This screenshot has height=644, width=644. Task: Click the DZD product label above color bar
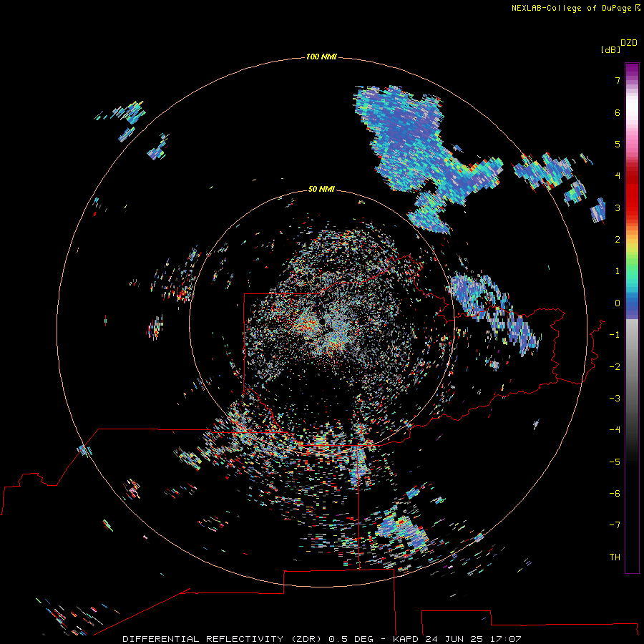tap(629, 43)
